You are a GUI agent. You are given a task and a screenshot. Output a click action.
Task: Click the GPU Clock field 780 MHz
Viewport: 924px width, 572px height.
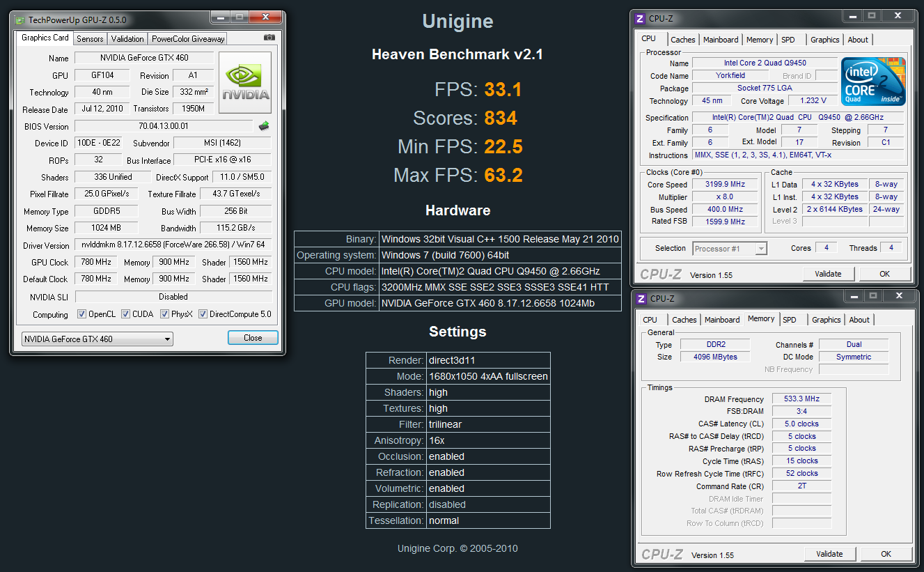click(x=96, y=262)
